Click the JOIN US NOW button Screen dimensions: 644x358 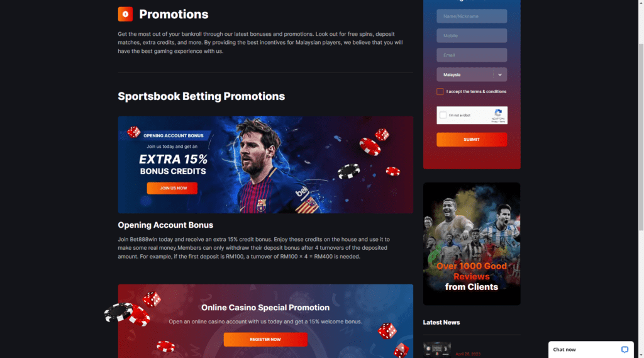(x=172, y=188)
